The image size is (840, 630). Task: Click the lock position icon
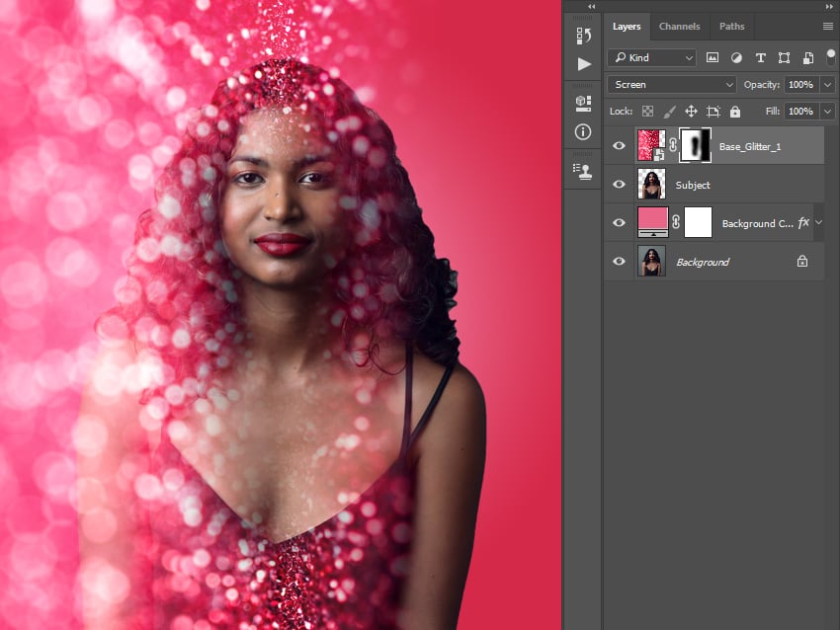point(691,112)
